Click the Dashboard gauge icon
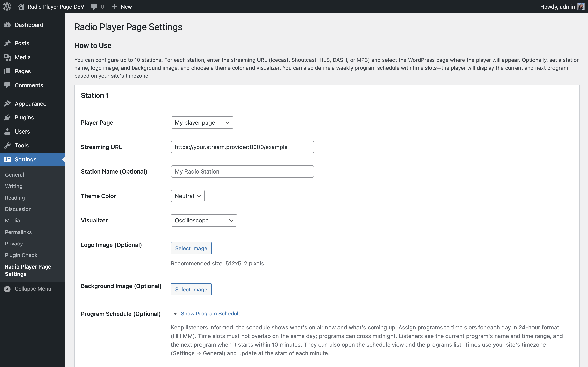The image size is (588, 367). click(x=7, y=25)
